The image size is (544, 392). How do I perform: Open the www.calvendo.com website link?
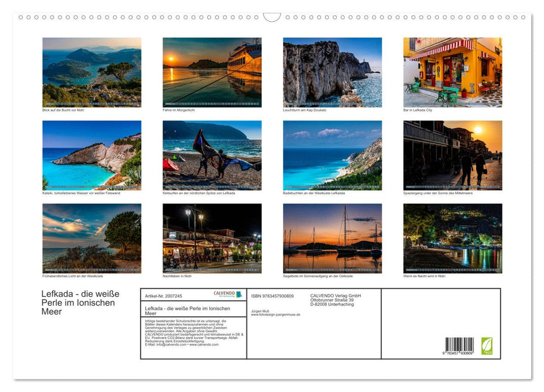205,344
